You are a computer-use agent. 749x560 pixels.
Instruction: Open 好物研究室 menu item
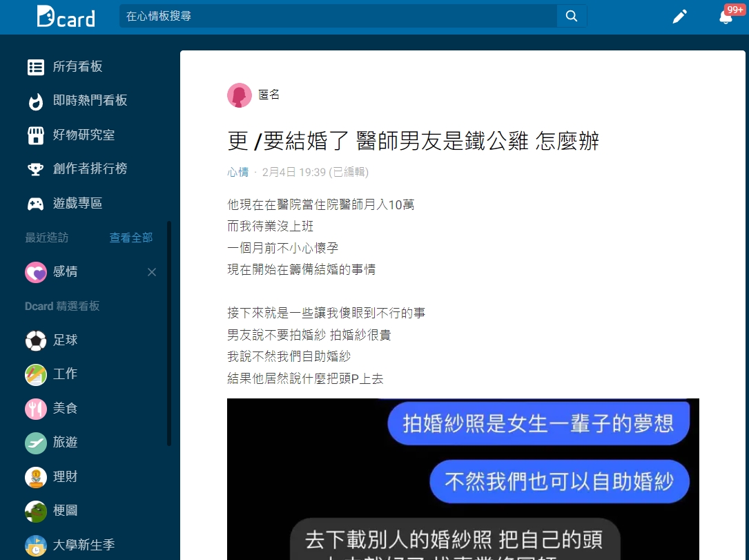(84, 135)
